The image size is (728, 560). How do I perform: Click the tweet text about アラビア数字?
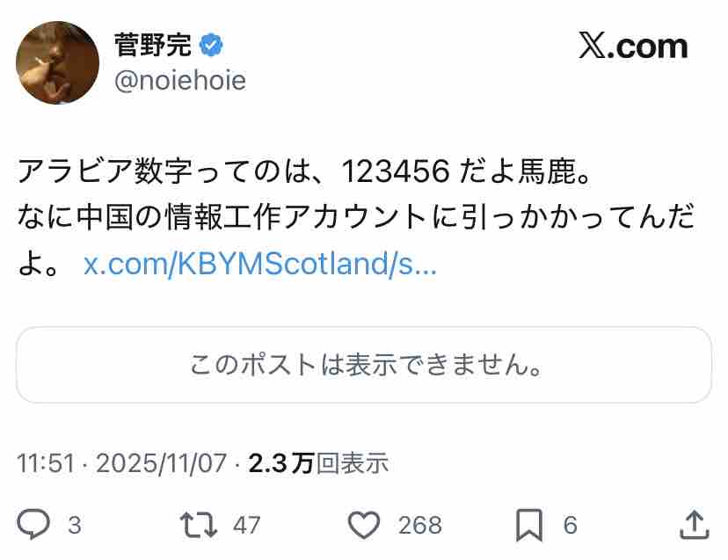click(x=356, y=217)
